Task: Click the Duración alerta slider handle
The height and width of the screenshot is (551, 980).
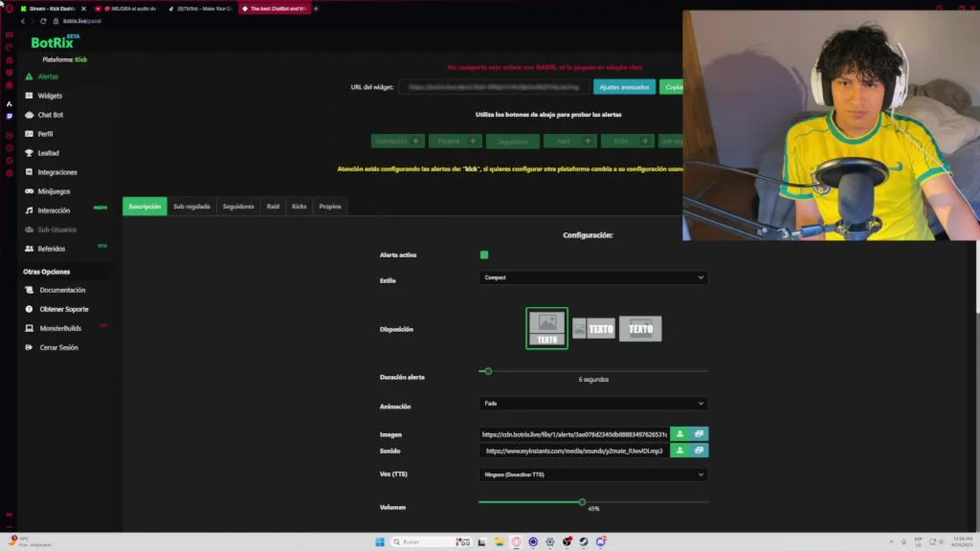Action: point(488,371)
